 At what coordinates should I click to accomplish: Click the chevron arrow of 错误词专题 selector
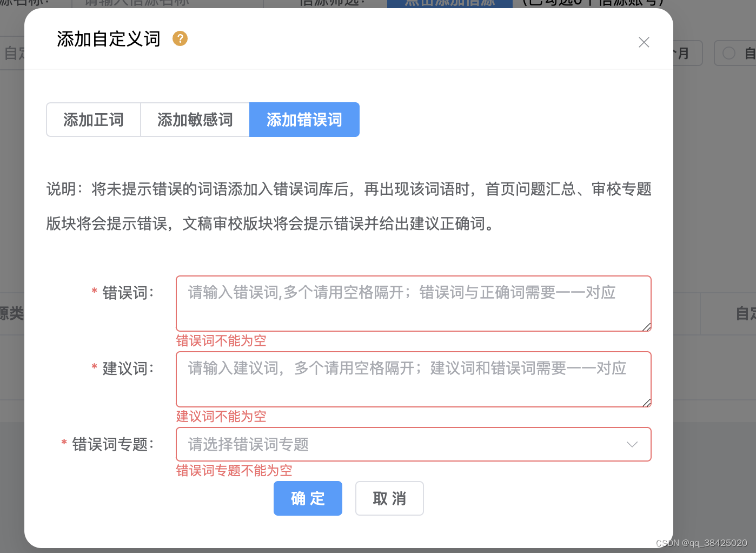coord(632,444)
